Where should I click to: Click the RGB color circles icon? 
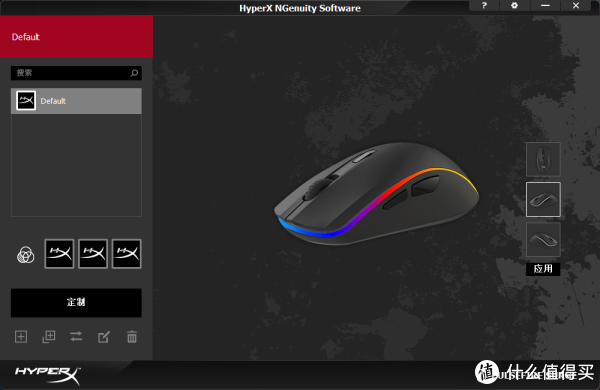pyautogui.click(x=26, y=255)
